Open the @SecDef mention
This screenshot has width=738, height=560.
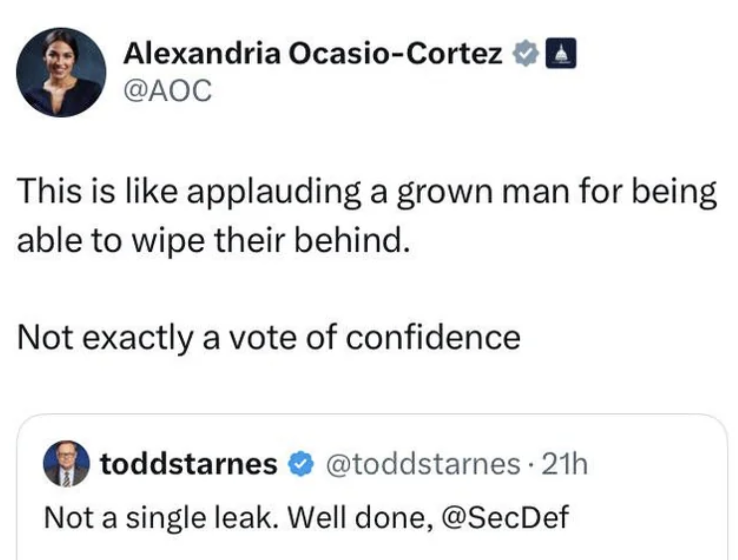click(505, 517)
